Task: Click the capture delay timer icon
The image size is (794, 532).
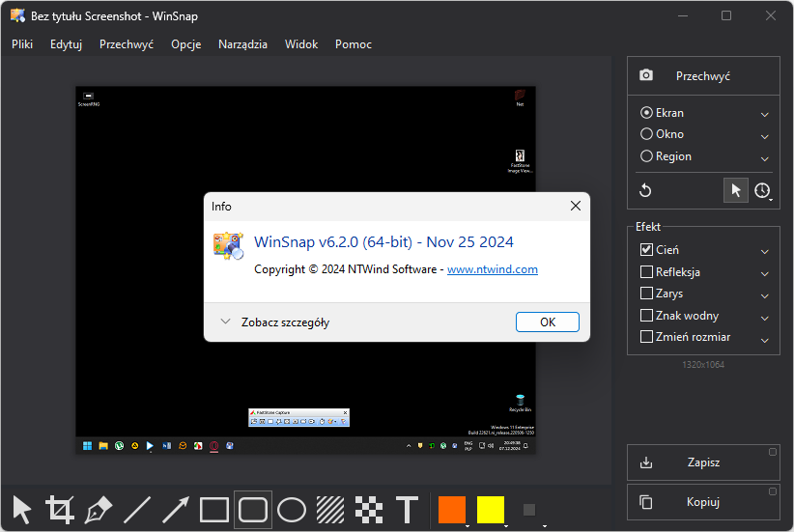Action: (x=762, y=190)
